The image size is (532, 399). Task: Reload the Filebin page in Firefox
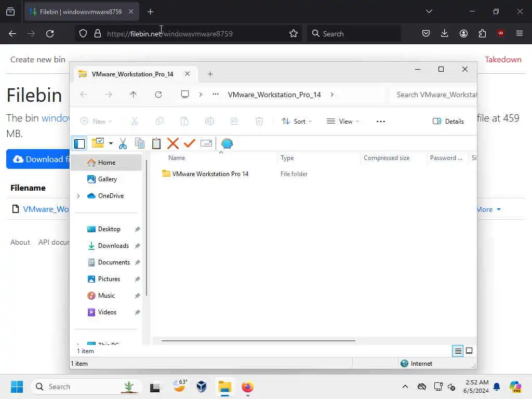click(x=50, y=33)
